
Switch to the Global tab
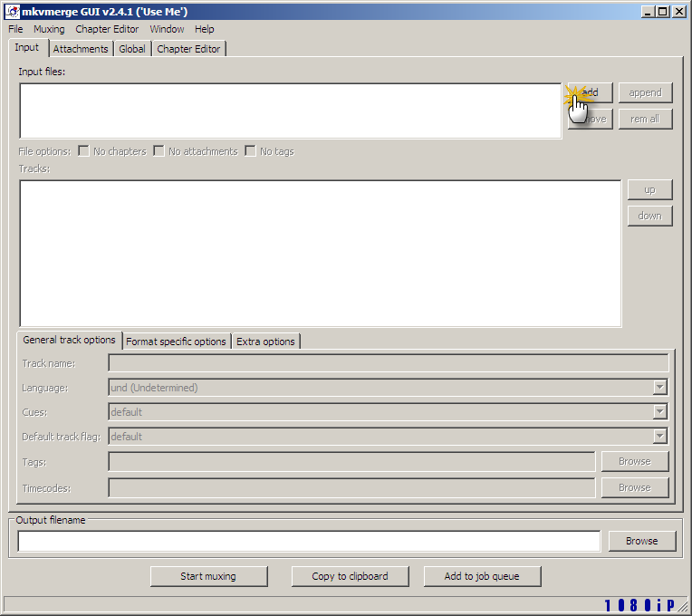tap(132, 49)
